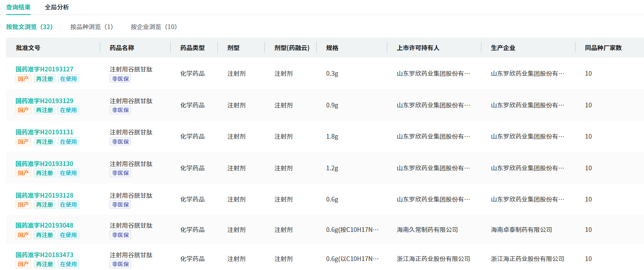Click the 剂型(药融云) column header
The image size is (644, 270).
pyautogui.click(x=292, y=48)
